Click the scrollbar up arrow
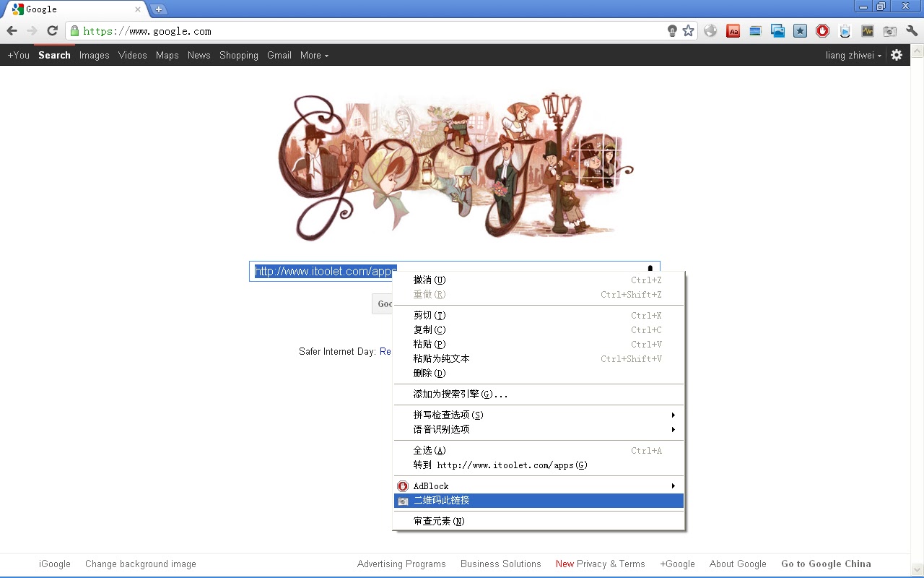The height and width of the screenshot is (578, 924). [918, 51]
